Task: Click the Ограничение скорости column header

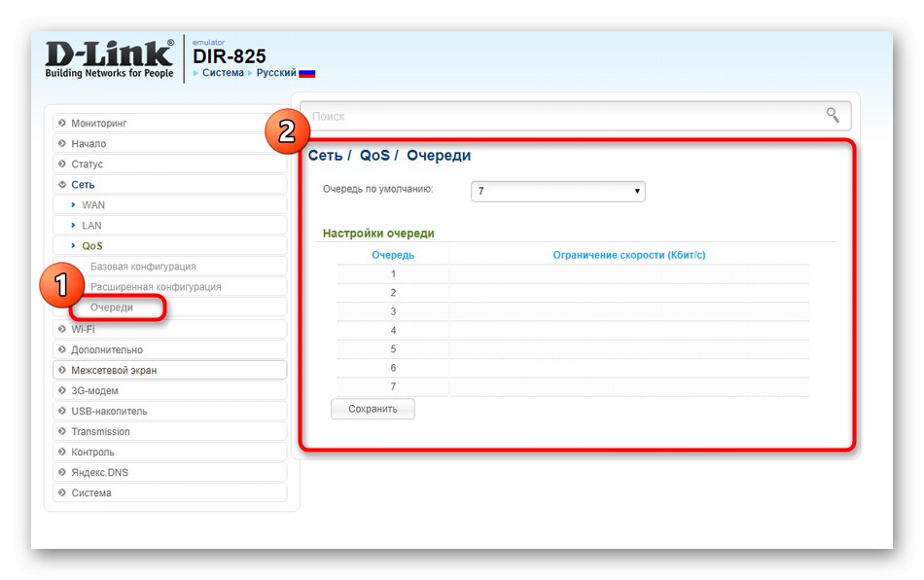Action: (628, 255)
